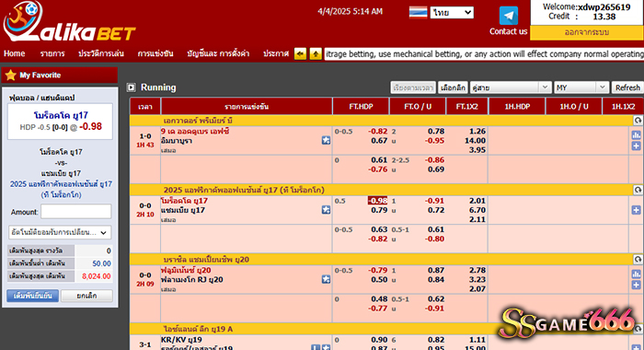The width and height of the screenshot is (644, 350).
Task: Open the MY odds type dropdown
Action: [581, 87]
